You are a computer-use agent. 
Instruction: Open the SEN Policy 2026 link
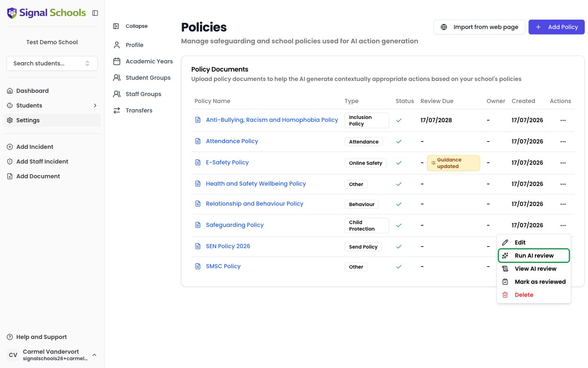click(228, 246)
